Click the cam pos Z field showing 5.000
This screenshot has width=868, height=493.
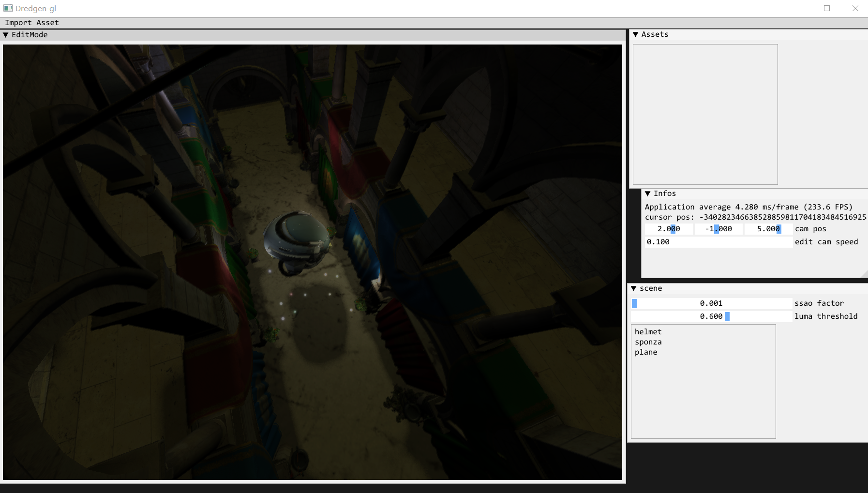(768, 229)
